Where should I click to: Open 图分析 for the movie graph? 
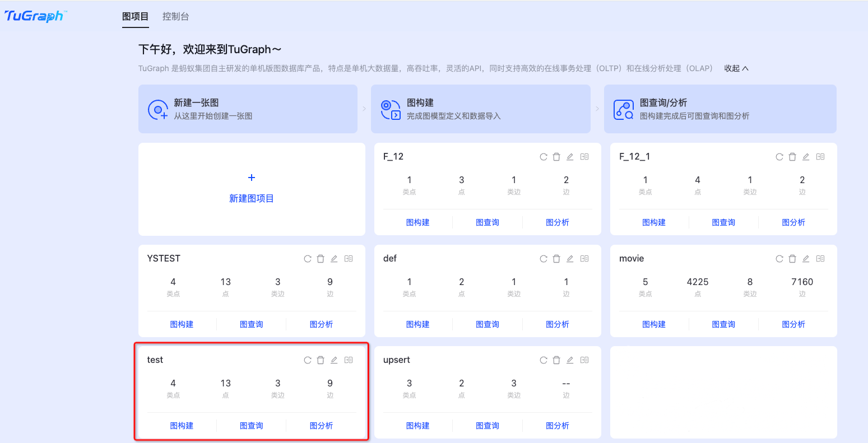point(793,324)
